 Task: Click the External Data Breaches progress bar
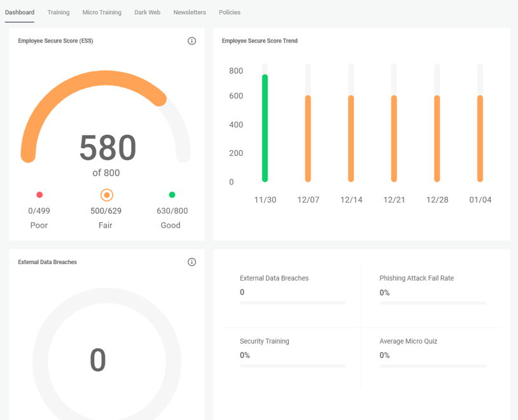pos(293,303)
